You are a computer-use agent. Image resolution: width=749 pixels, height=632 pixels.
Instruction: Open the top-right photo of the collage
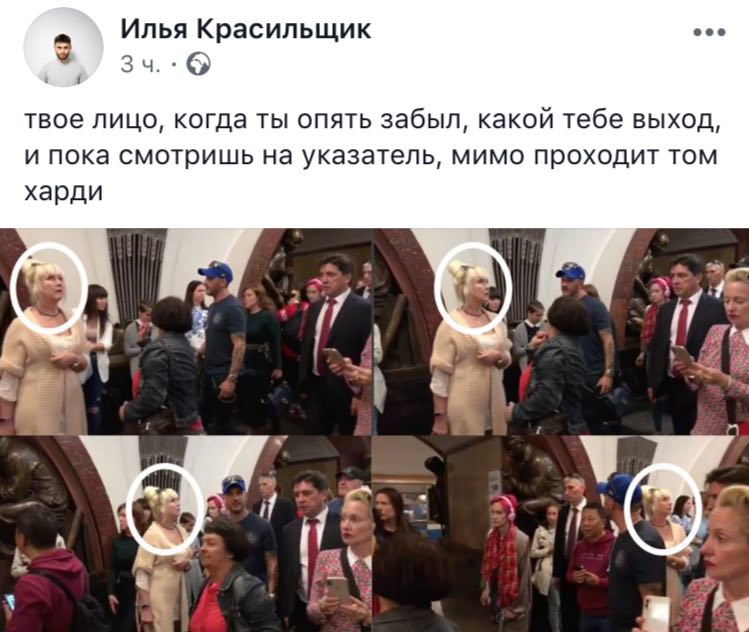(561, 331)
